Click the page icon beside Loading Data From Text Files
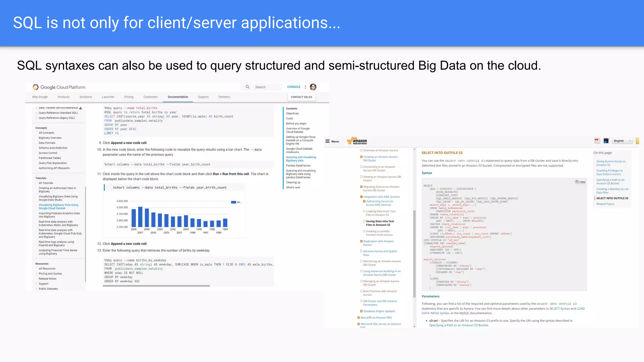The image size is (644, 362). click(x=364, y=211)
